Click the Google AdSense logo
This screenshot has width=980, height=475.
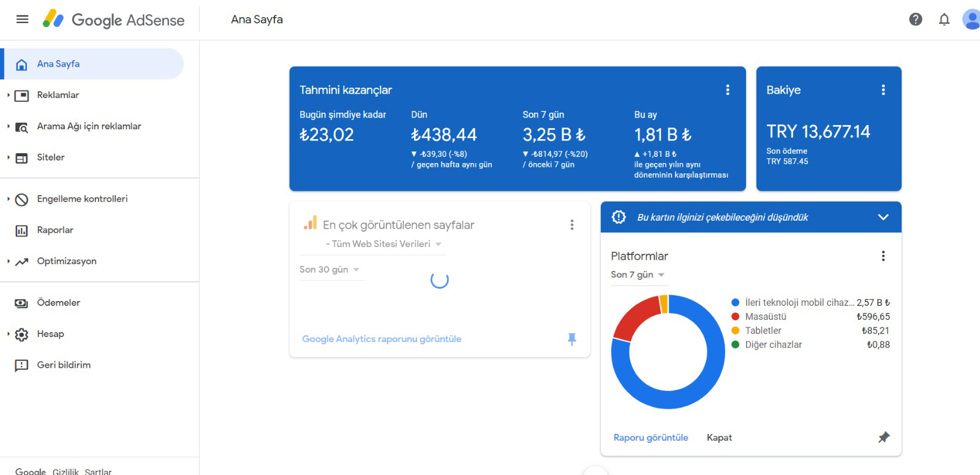(x=113, y=20)
